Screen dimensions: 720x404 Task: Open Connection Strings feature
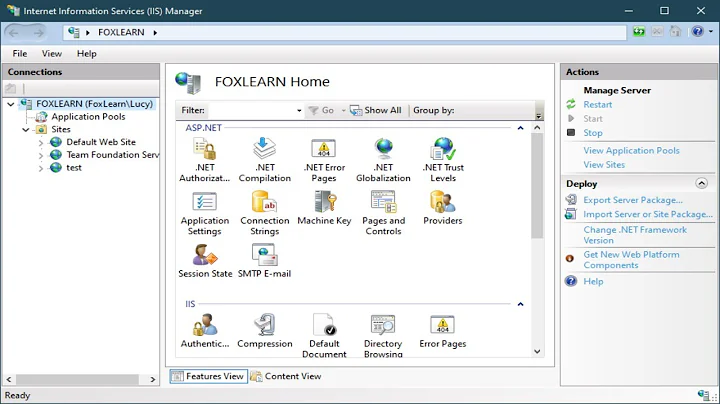[x=264, y=213]
